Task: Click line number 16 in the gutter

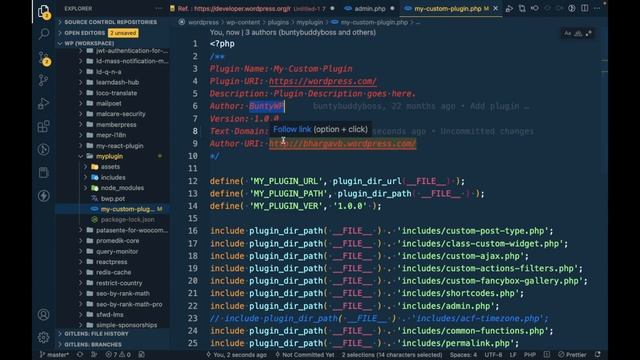Action: [x=193, y=231]
